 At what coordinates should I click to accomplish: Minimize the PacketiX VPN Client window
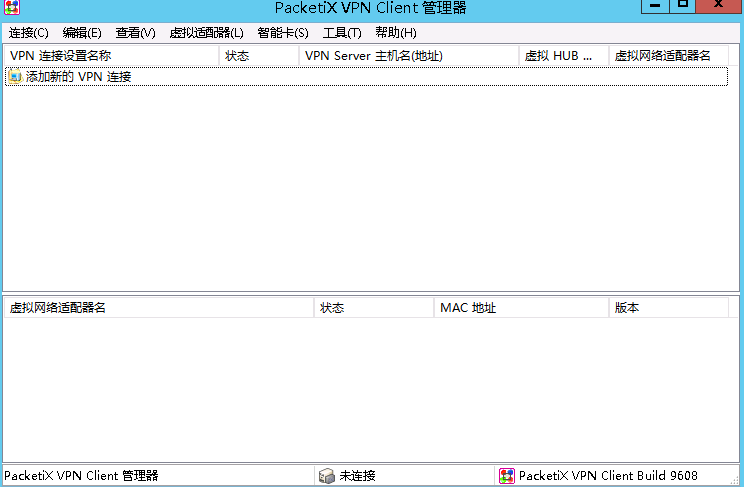pos(655,6)
